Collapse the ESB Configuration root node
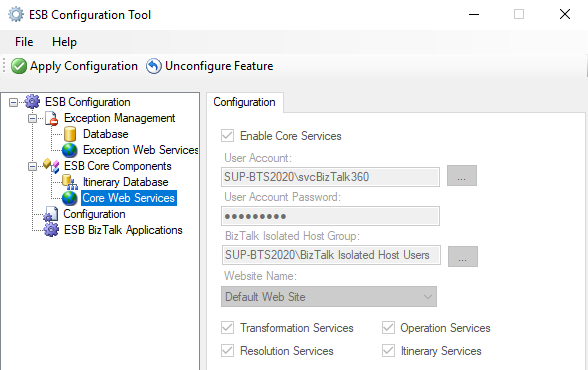 pos(14,102)
